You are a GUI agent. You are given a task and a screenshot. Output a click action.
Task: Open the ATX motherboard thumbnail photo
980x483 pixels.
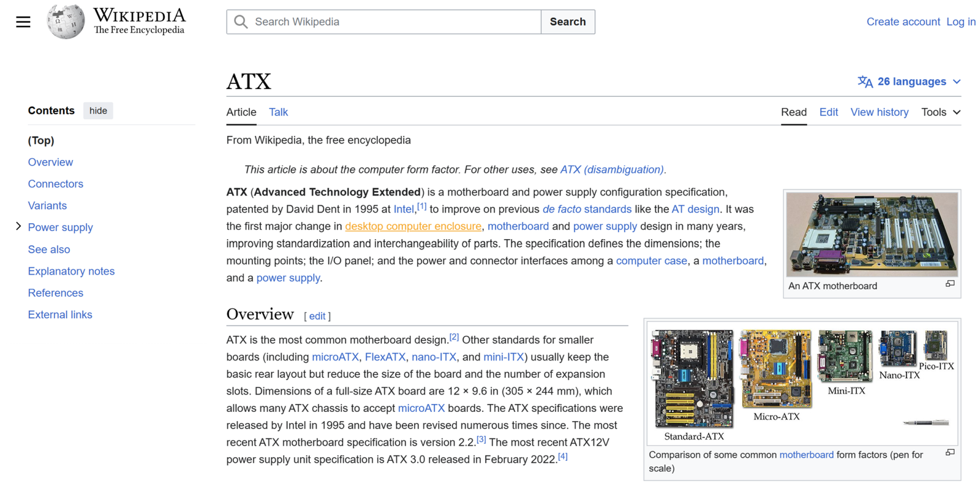click(x=872, y=234)
